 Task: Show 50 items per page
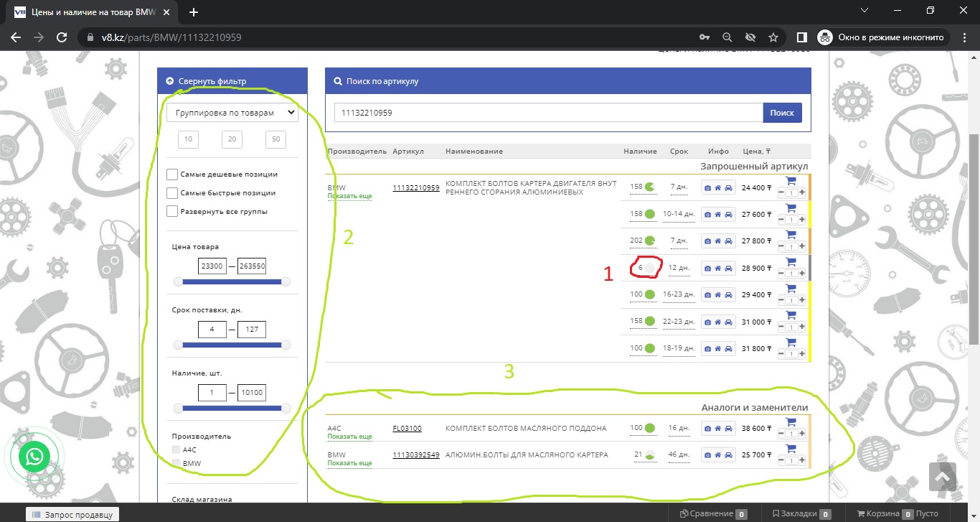pyautogui.click(x=276, y=139)
